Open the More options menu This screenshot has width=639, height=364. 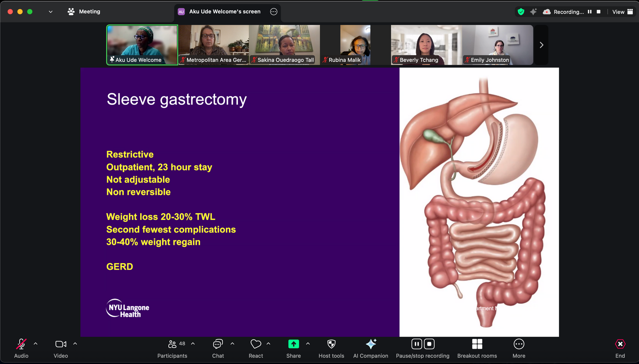pos(519,344)
